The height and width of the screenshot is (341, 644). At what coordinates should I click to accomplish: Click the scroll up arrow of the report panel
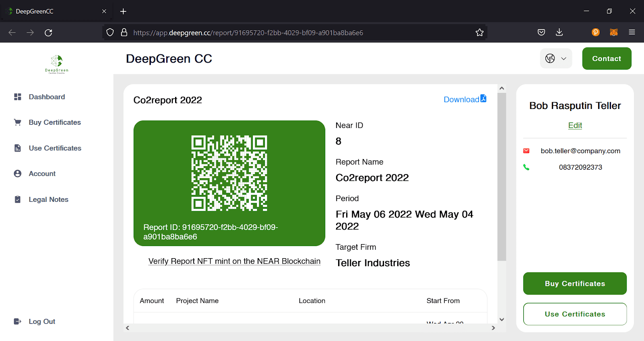pyautogui.click(x=502, y=88)
